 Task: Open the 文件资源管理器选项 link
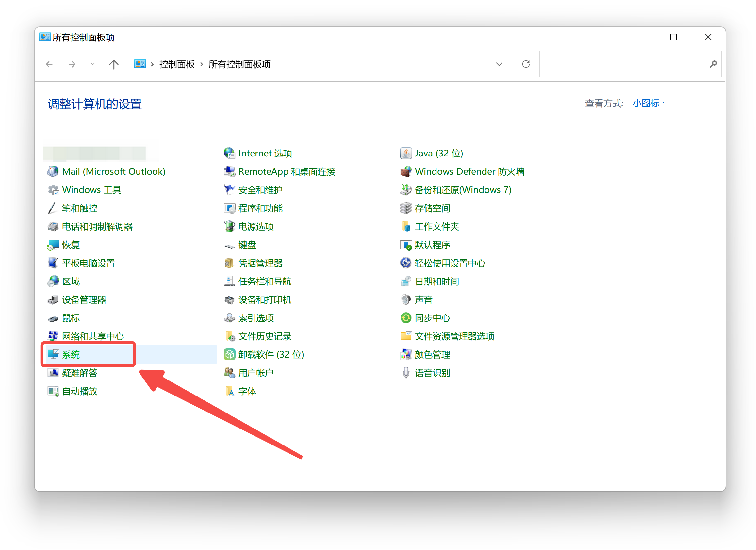pyautogui.click(x=454, y=336)
